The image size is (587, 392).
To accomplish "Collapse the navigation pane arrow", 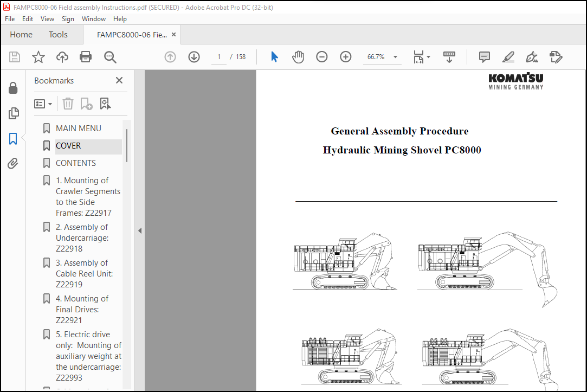I will click(140, 230).
